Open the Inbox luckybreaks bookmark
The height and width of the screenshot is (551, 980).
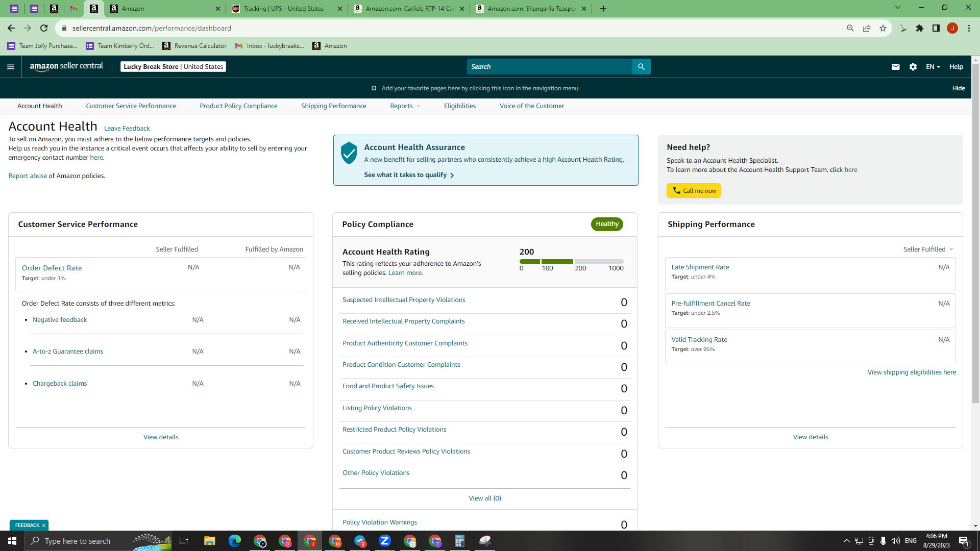point(269,46)
